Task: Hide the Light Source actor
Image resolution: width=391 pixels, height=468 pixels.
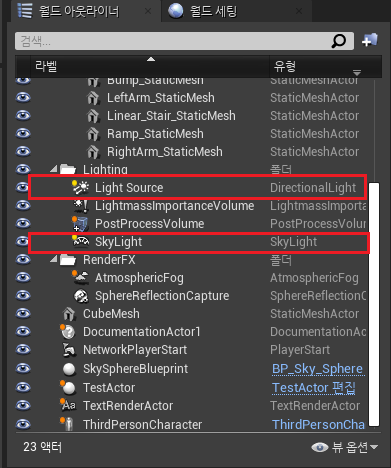Action: pyautogui.click(x=22, y=187)
